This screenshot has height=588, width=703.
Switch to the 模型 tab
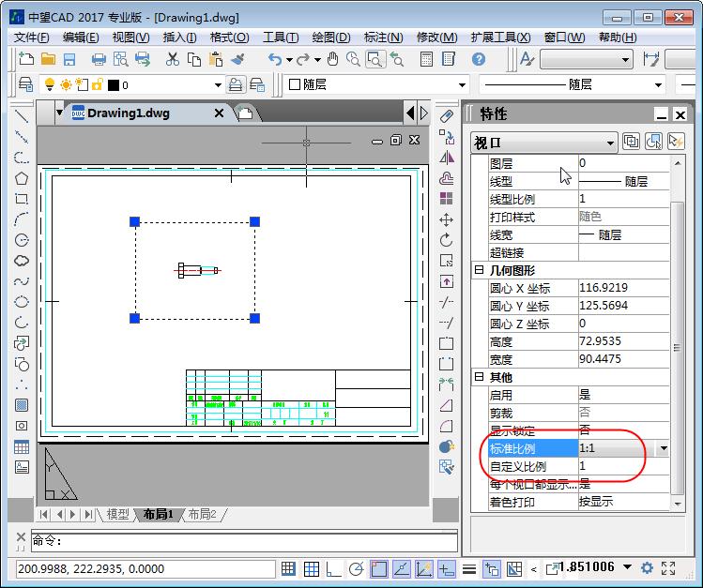pyautogui.click(x=118, y=514)
